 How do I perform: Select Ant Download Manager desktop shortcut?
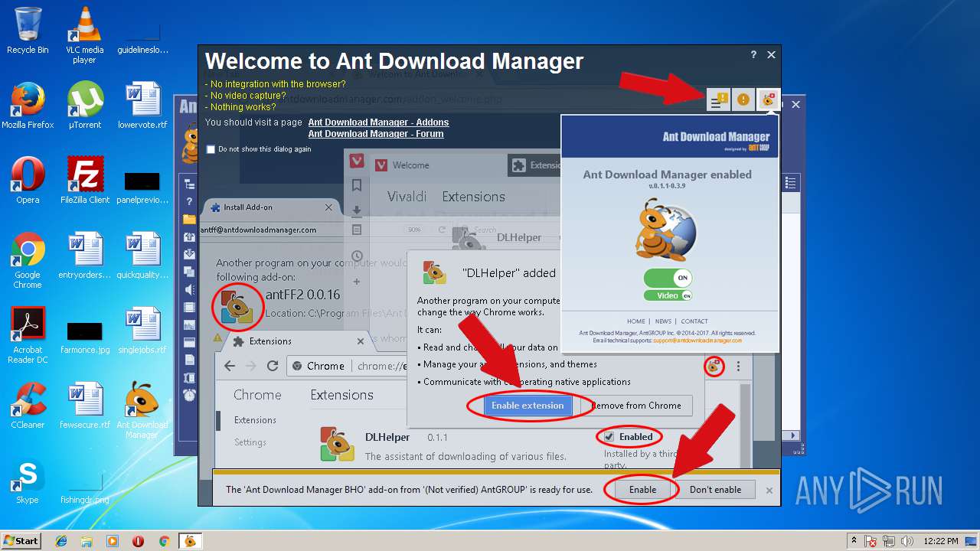point(142,410)
